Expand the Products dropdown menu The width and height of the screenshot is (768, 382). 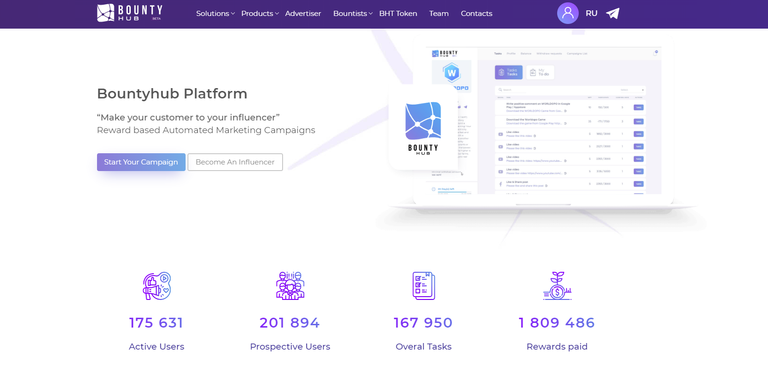point(260,14)
